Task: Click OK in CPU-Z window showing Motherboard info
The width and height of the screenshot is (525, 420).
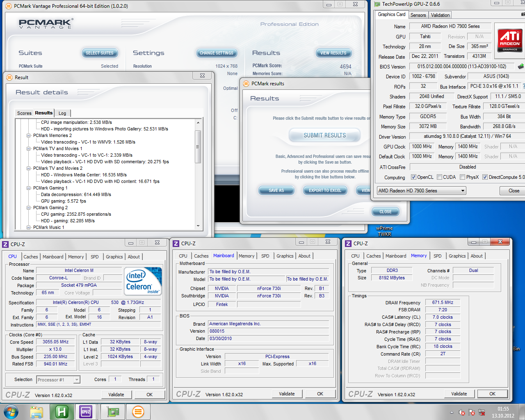Action: tap(320, 394)
